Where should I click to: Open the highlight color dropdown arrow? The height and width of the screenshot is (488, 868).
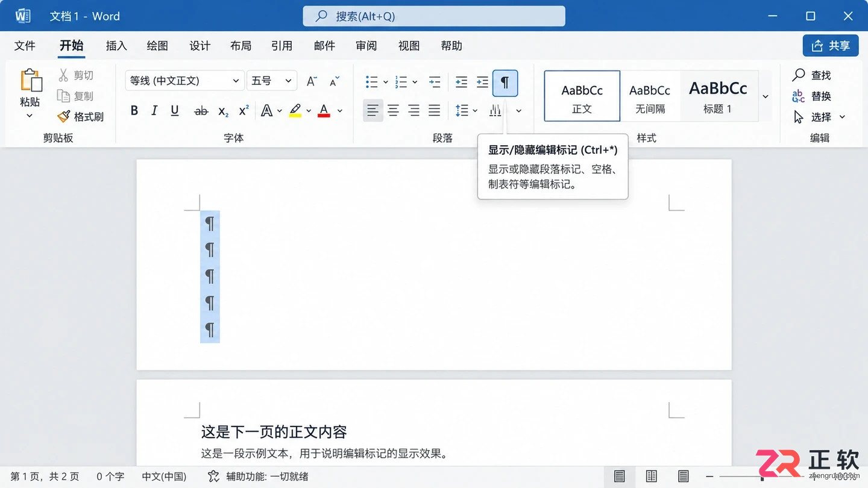(x=309, y=111)
